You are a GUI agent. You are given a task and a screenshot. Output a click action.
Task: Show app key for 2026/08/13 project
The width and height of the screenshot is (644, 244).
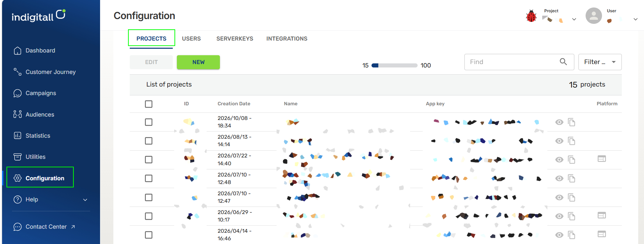coord(559,141)
